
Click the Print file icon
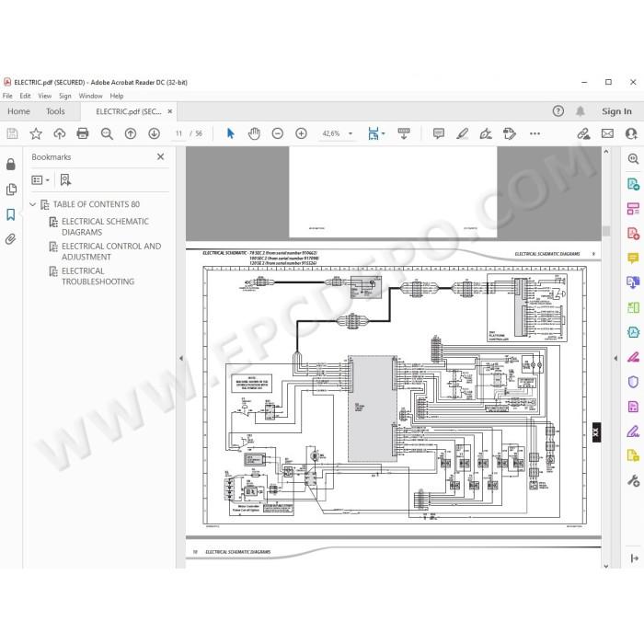83,133
